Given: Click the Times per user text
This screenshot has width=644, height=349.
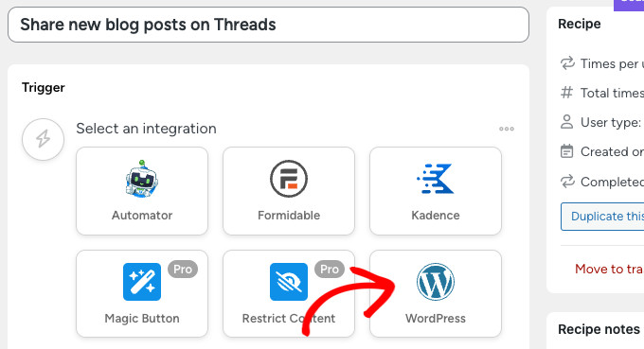Looking at the screenshot, I should 612,64.
